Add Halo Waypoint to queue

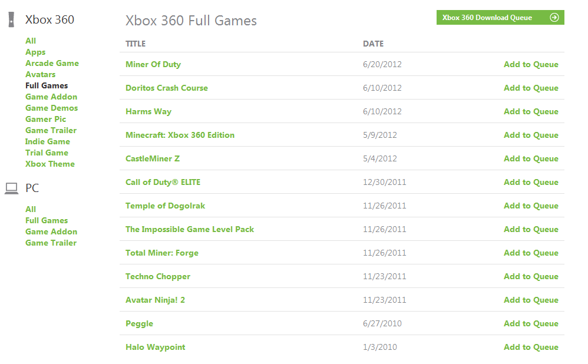click(x=531, y=347)
